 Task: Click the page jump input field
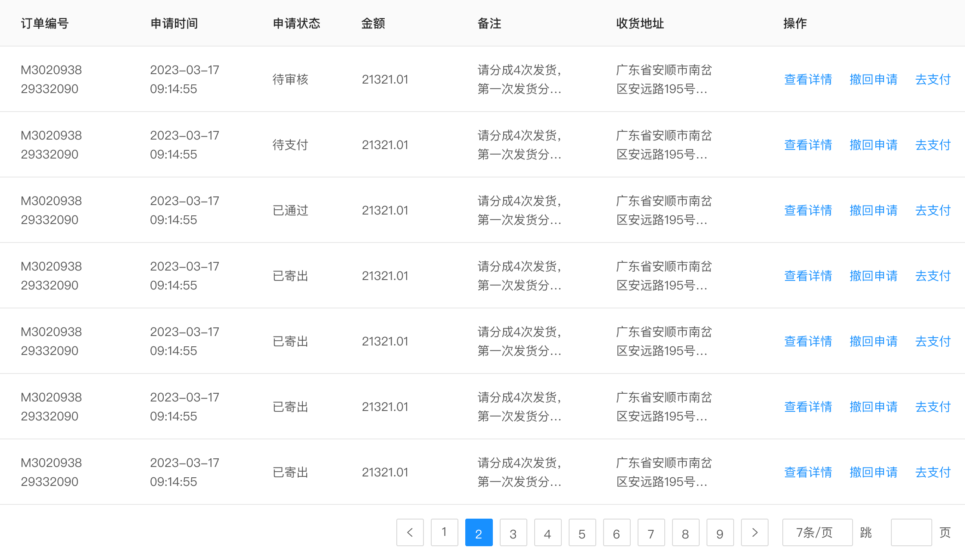911,532
